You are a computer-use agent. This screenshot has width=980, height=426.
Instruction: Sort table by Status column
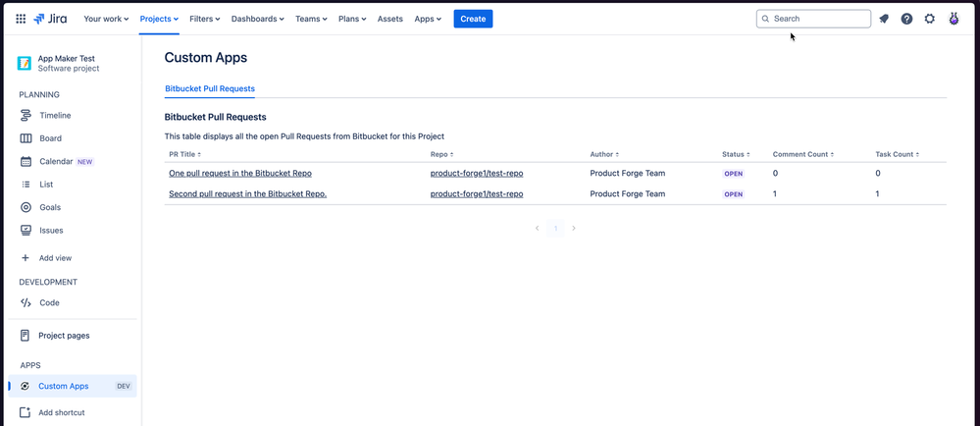(x=736, y=154)
